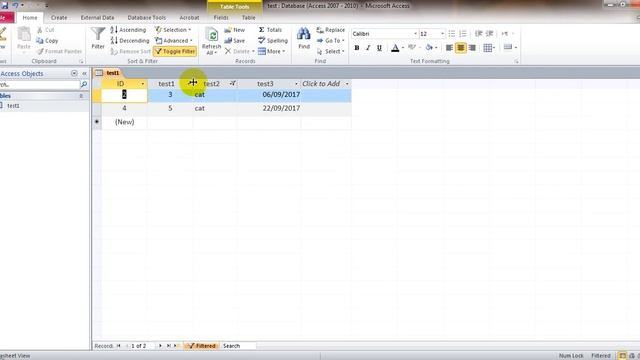Click the test2 column filter indicator
This screenshot has width=640, height=360.
pos(232,83)
